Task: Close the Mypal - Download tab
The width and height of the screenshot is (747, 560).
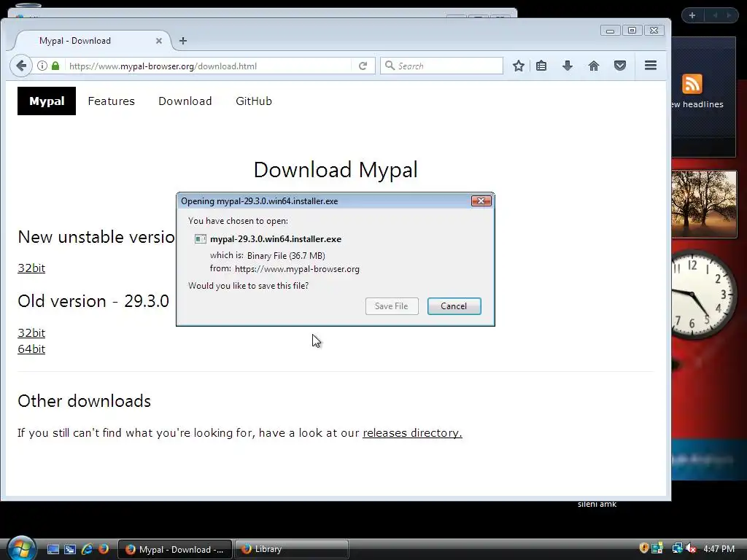Action: (x=159, y=41)
